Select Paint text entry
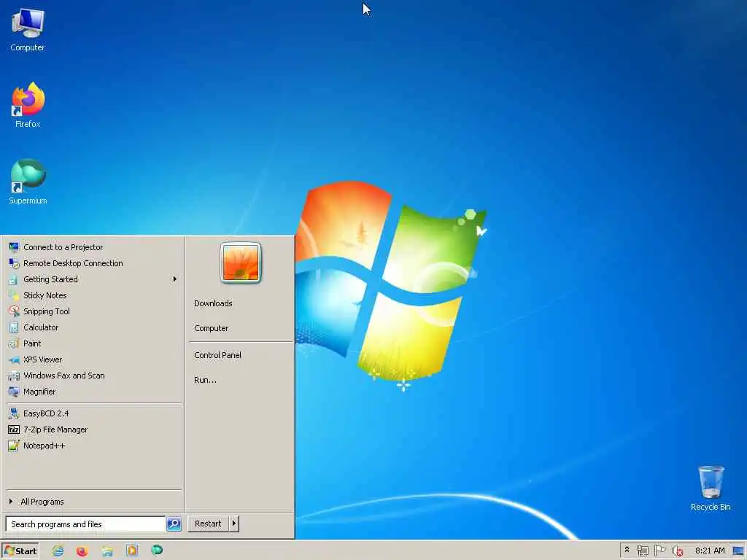 [x=32, y=343]
